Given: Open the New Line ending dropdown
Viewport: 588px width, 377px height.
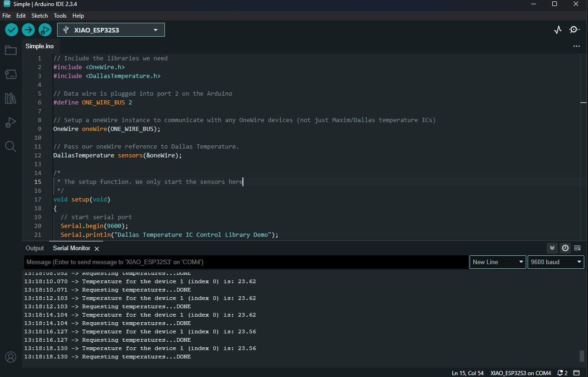Looking at the screenshot, I should pyautogui.click(x=498, y=262).
